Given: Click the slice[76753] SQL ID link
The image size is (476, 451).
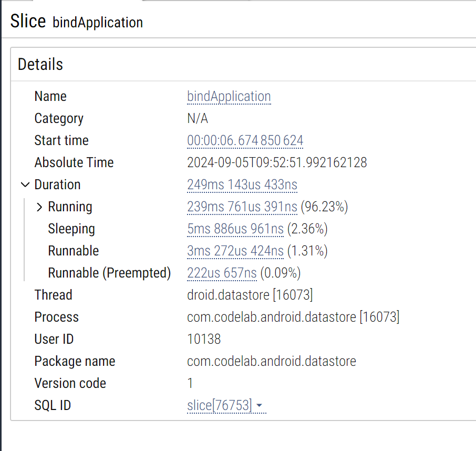Looking at the screenshot, I should tap(220, 405).
